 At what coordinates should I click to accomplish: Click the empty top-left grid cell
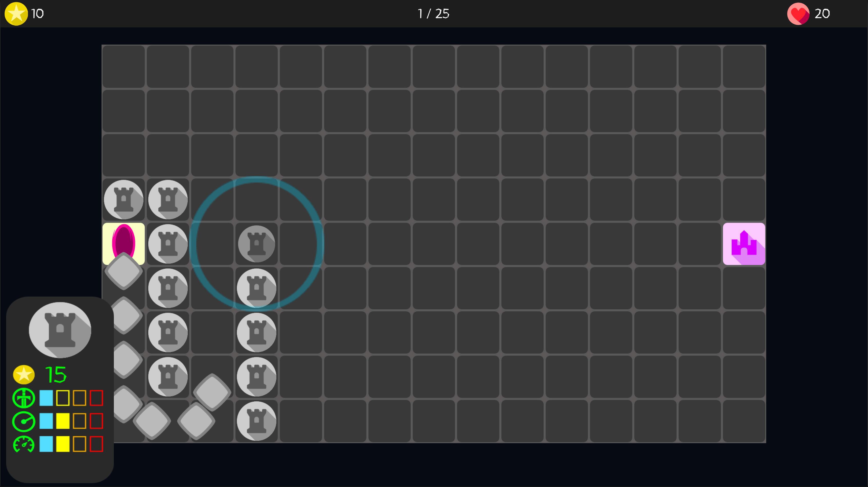coord(123,66)
